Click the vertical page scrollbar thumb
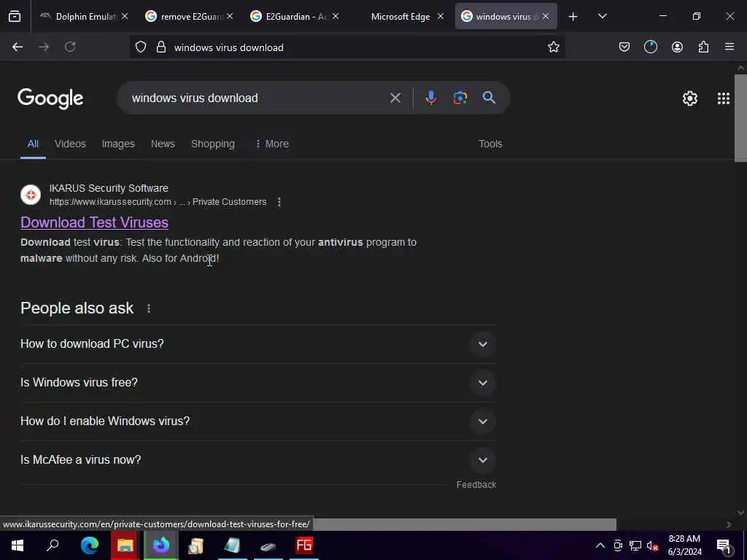Viewport: 747px width, 560px height. pos(740,118)
